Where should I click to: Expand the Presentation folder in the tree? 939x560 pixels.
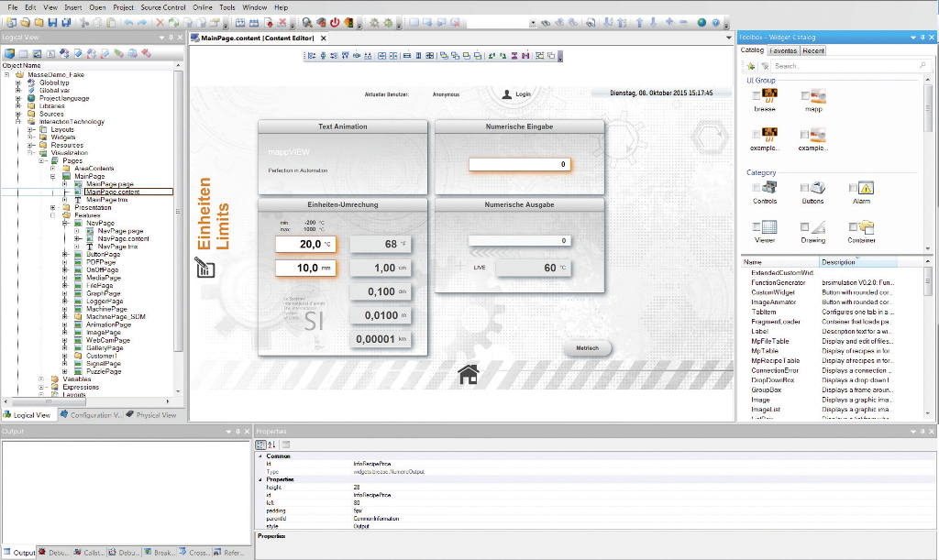53,208
